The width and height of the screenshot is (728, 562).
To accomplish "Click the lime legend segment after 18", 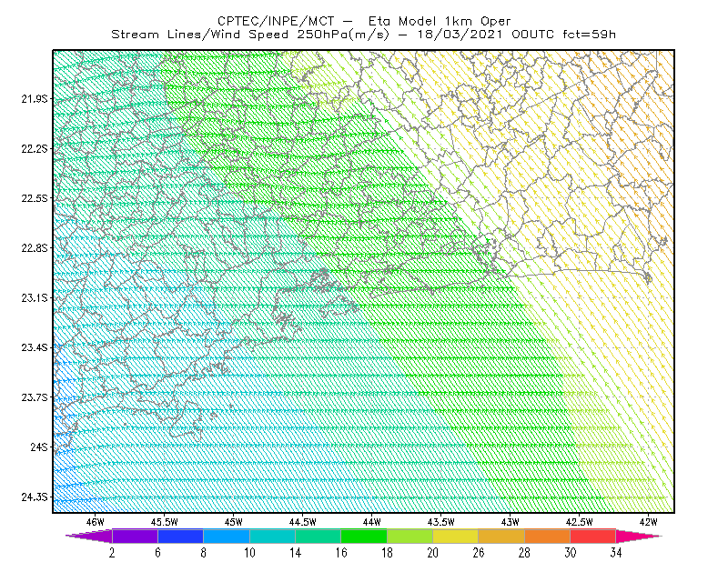I will 410,536.
